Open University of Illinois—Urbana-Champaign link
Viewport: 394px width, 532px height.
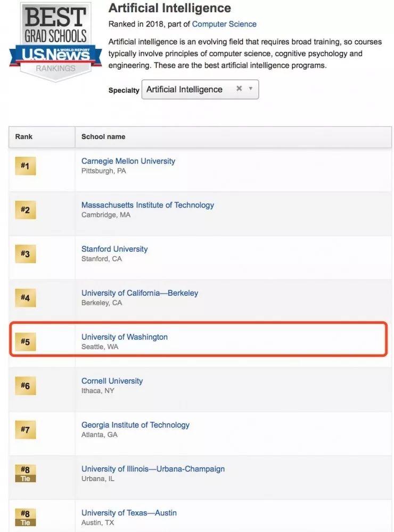click(153, 469)
